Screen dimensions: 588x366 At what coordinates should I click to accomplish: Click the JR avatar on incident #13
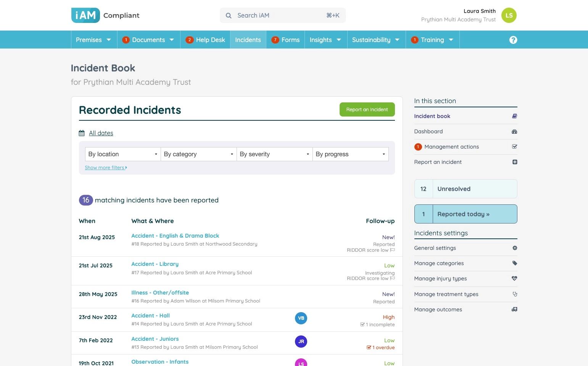301,342
